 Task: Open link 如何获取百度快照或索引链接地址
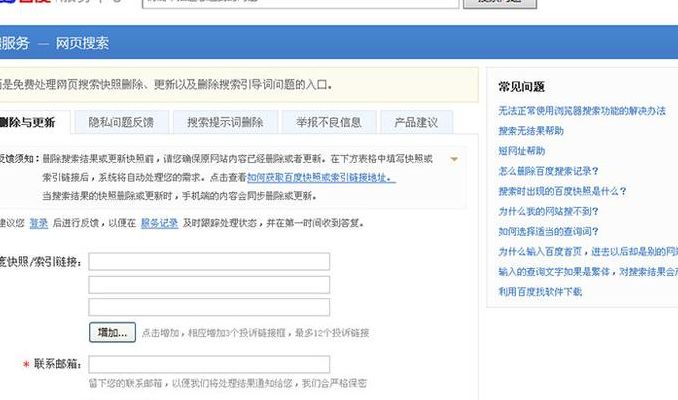click(321, 177)
